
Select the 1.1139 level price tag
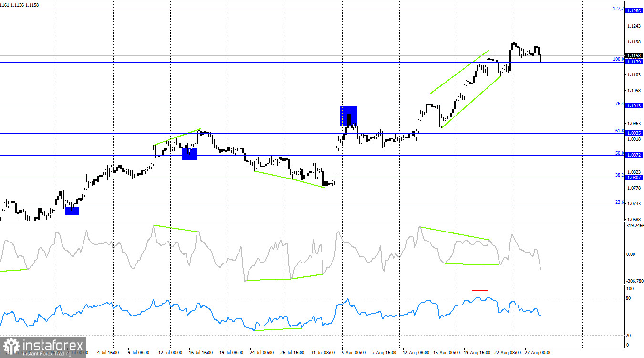pos(633,62)
